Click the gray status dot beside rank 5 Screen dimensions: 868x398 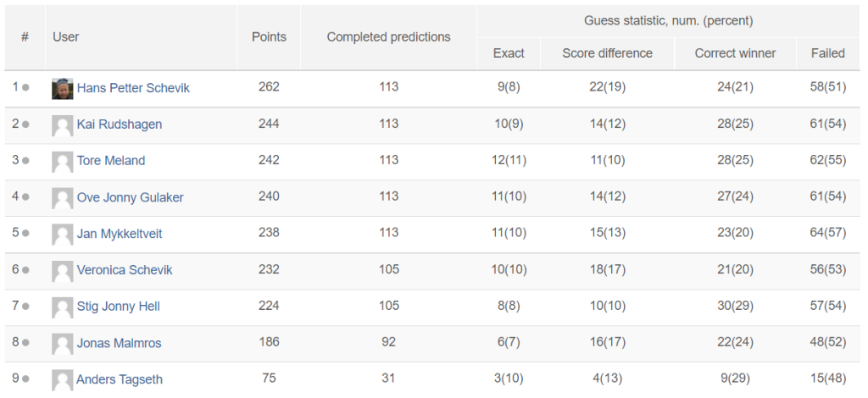click(x=25, y=234)
